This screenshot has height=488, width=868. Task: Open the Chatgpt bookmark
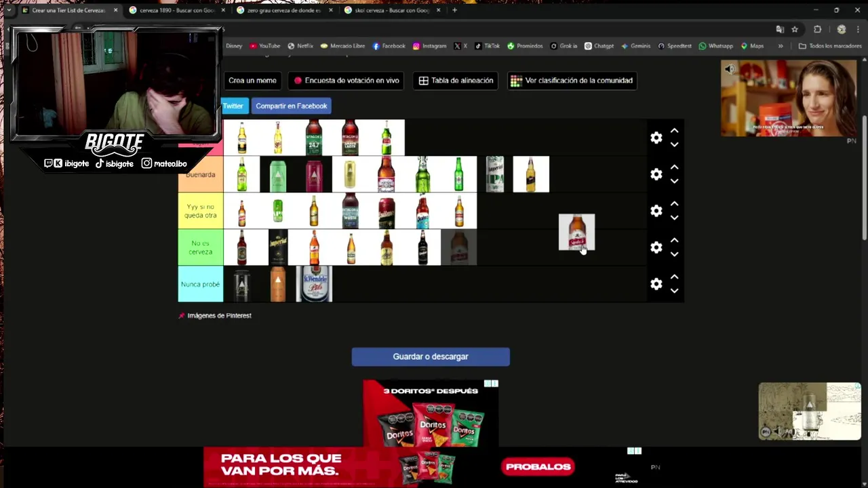(599, 46)
